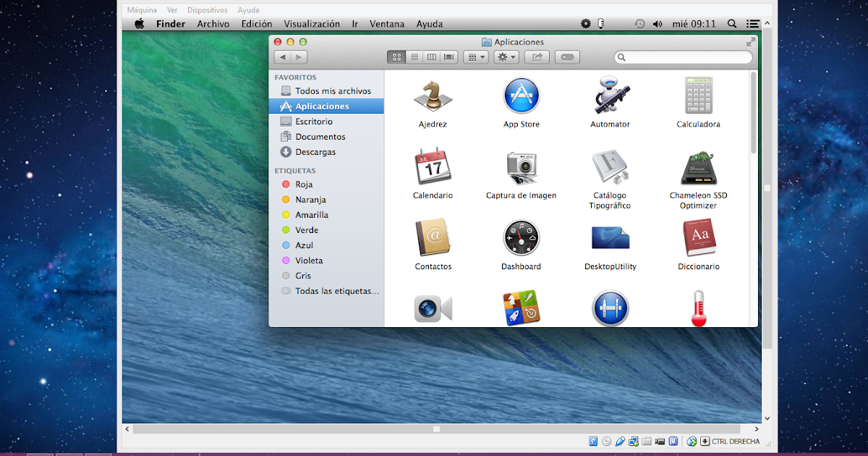Click the volume speaker menu bar icon
This screenshot has width=868, height=456.
658,24
